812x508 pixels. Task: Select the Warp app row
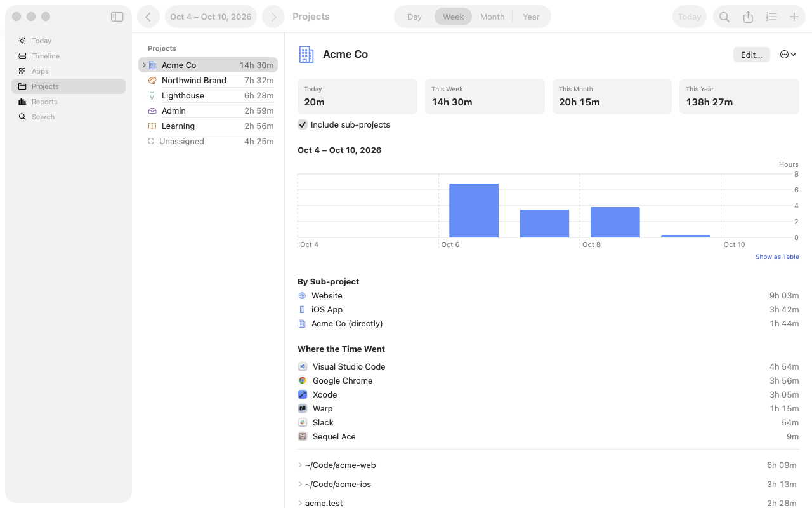548,408
